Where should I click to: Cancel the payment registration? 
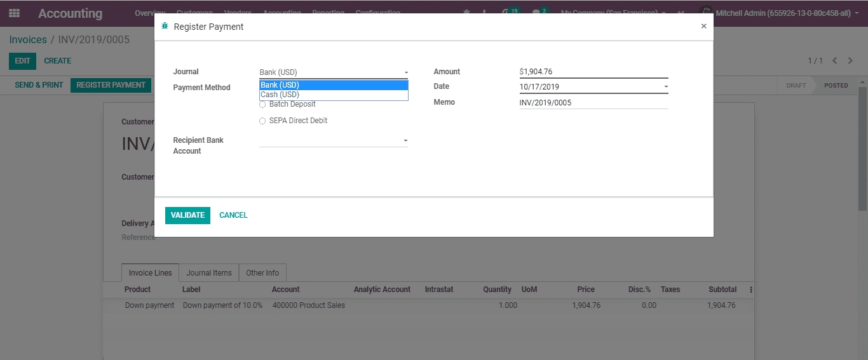tap(233, 215)
